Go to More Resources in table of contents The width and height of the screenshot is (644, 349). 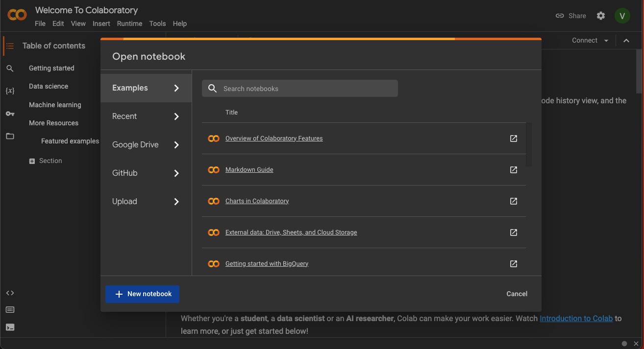click(x=53, y=123)
